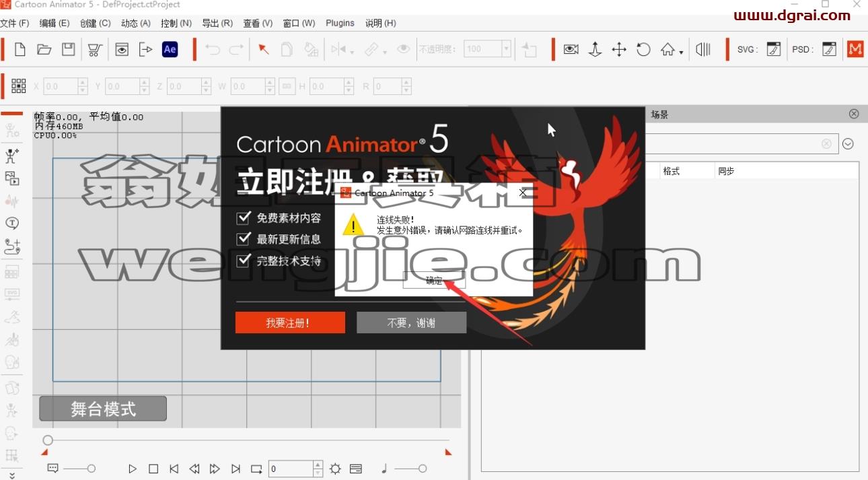The height and width of the screenshot is (480, 868).
Task: Click the caption speed slider knob
Action: click(92, 469)
